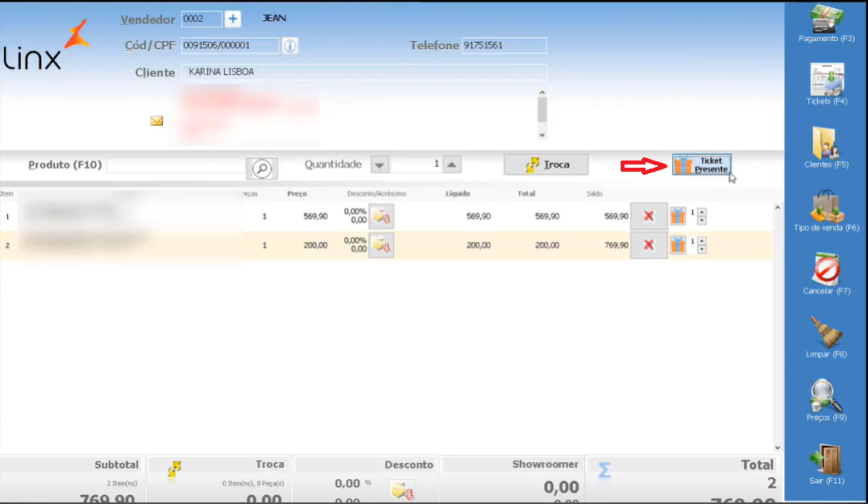This screenshot has height=504, width=868.
Task: Click the product search magnifier icon
Action: coord(261,169)
